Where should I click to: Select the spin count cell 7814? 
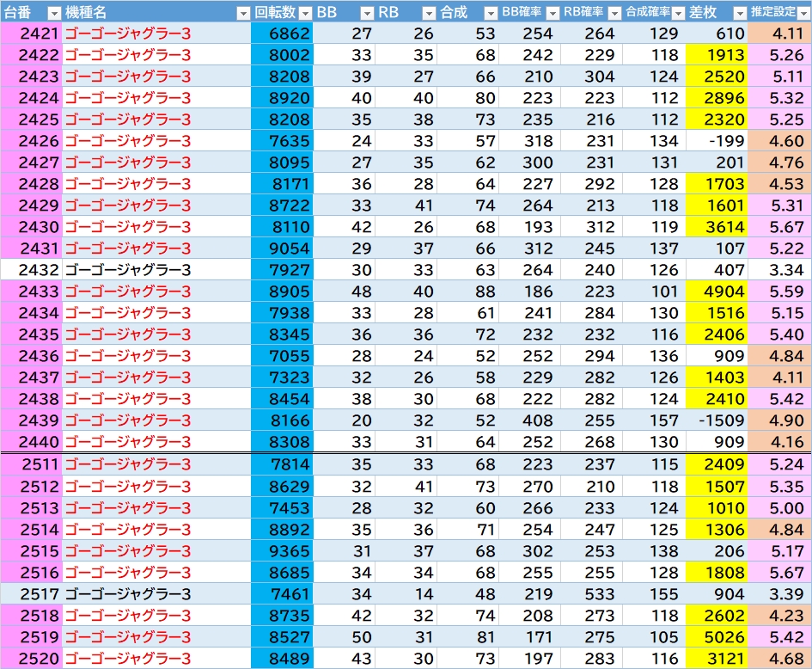282,464
